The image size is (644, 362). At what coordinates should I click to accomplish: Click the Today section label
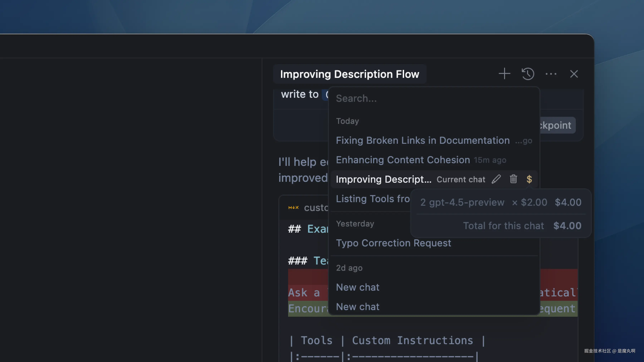click(348, 121)
